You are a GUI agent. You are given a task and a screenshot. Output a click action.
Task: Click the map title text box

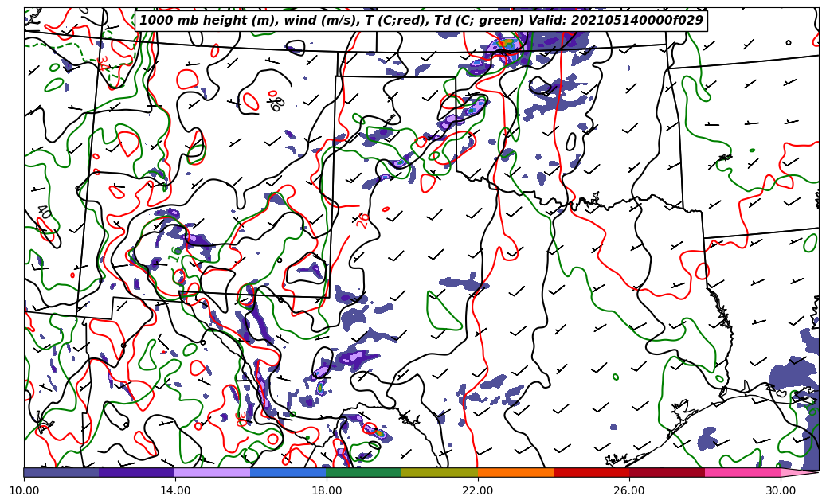(421, 21)
